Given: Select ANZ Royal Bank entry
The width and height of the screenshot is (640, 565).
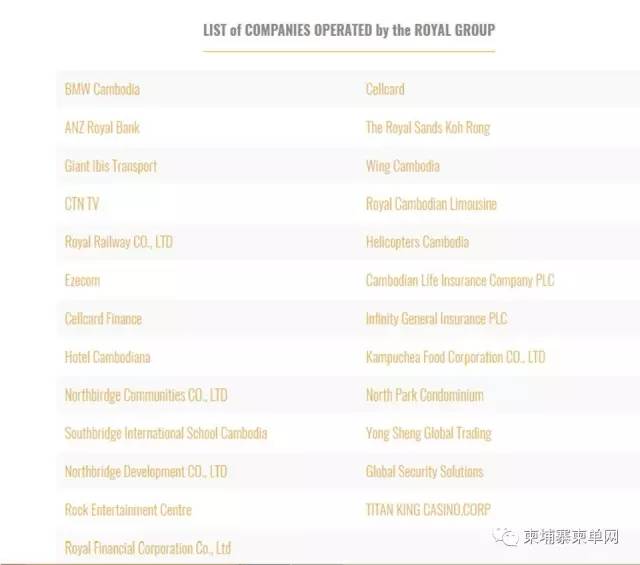Looking at the screenshot, I should (102, 127).
